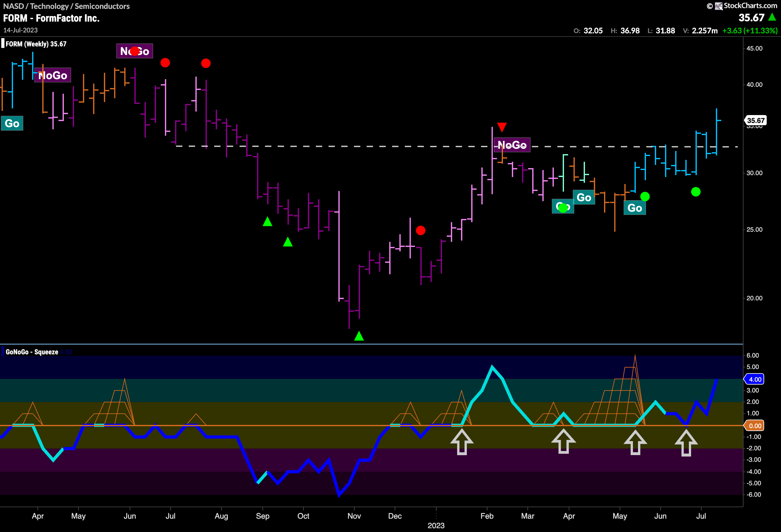The width and height of the screenshot is (781, 532).
Task: Click the StockCharts.com logo text
Action: click(x=750, y=6)
